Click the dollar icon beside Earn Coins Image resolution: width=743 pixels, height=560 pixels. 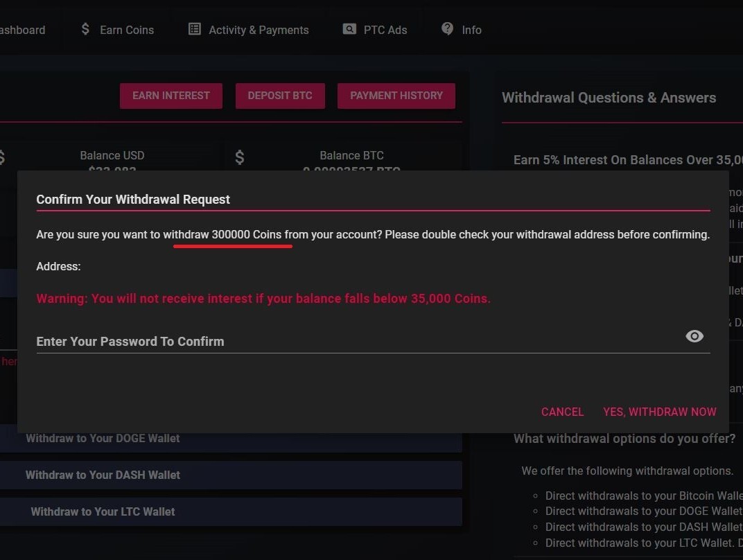(x=85, y=29)
